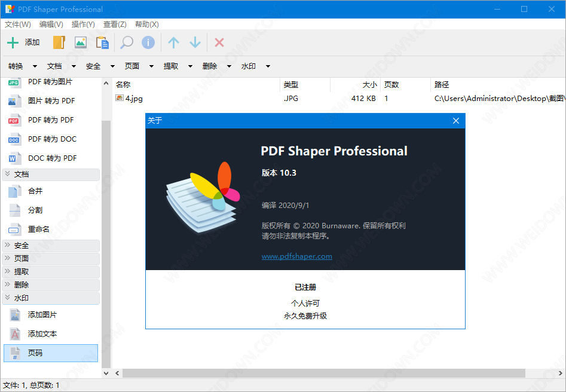
Task: Open the 文件(W) menu
Action: coord(18,24)
